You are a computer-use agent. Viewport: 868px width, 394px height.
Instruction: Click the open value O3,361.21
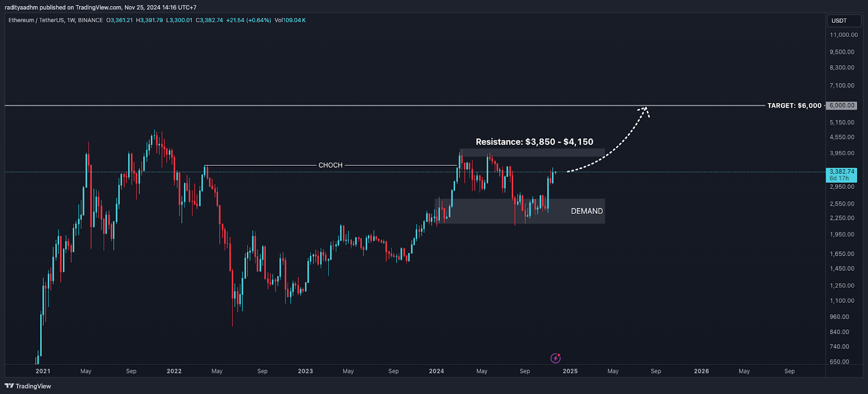pos(119,20)
